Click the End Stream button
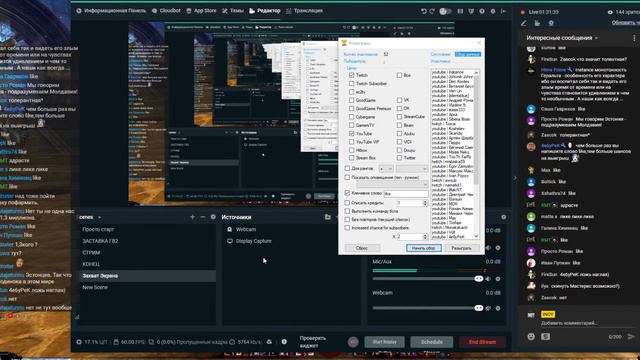The image size is (640, 360). coord(482,342)
